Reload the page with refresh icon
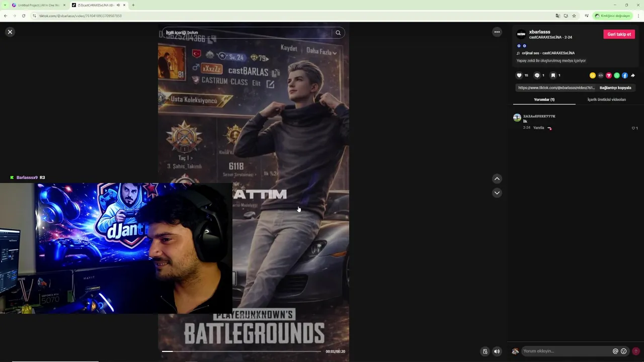Image resolution: width=644 pixels, height=362 pixels. [x=23, y=16]
